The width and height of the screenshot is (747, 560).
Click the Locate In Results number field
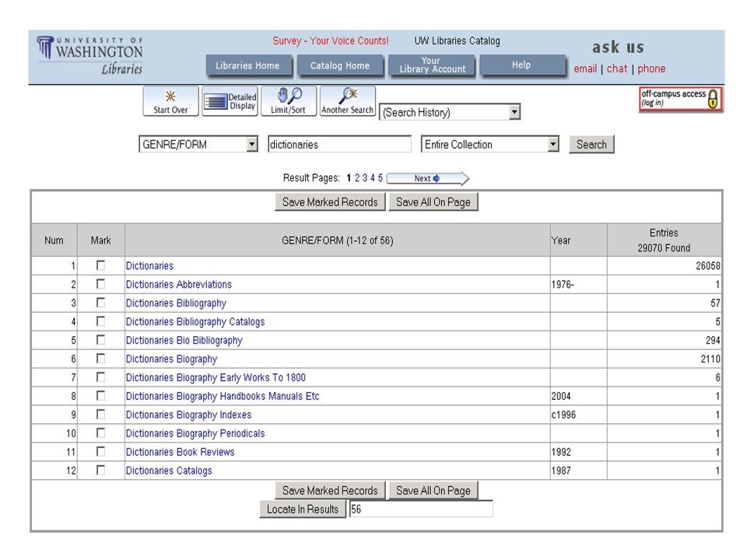(x=421, y=509)
